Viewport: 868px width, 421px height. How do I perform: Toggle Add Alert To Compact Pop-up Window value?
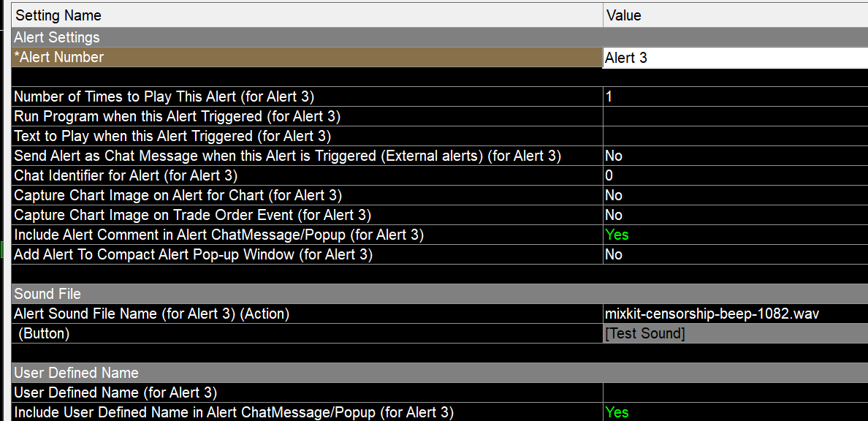click(735, 255)
